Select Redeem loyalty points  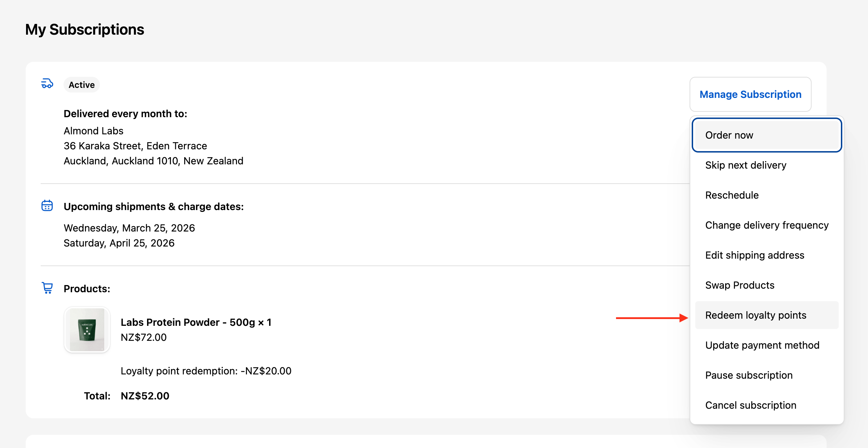click(756, 315)
